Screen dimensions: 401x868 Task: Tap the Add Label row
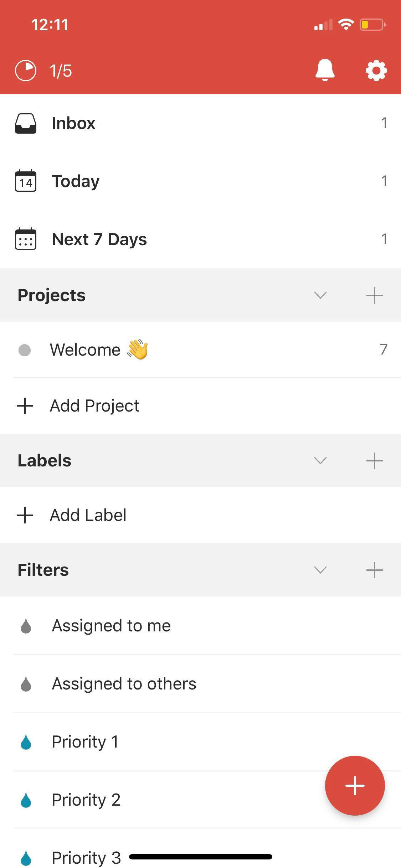tap(88, 515)
